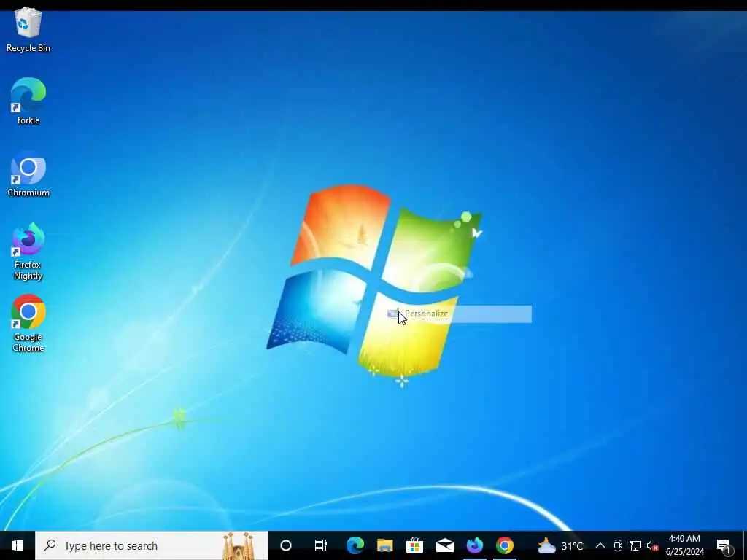Click the muted volume speaker tray icon
Screen dimensions: 747x560
pyautogui.click(x=652, y=545)
